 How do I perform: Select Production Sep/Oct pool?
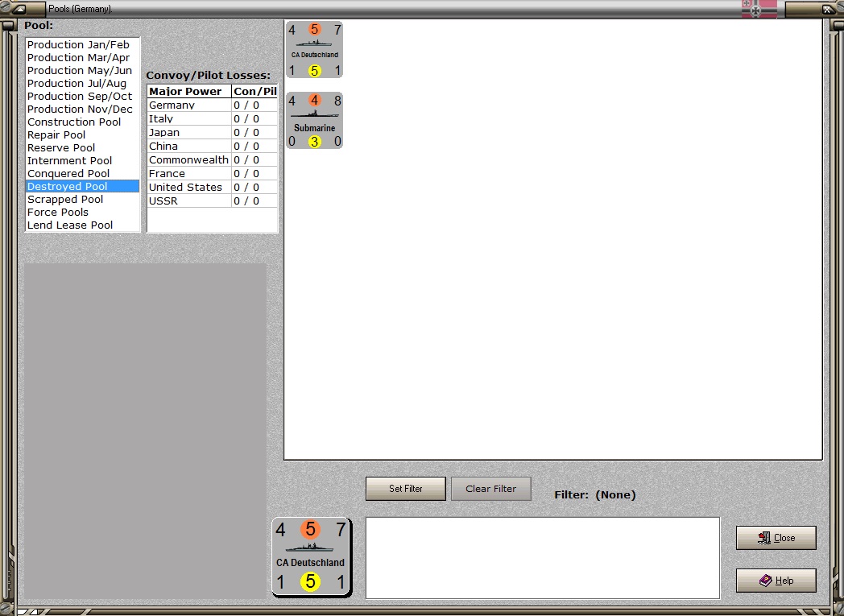(x=82, y=97)
